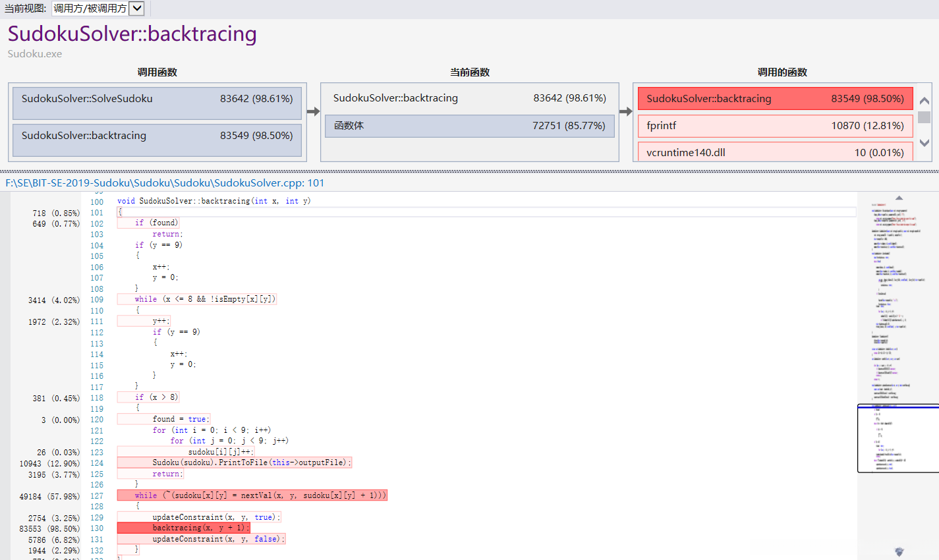Click line number 130 in the gutter

97,528
